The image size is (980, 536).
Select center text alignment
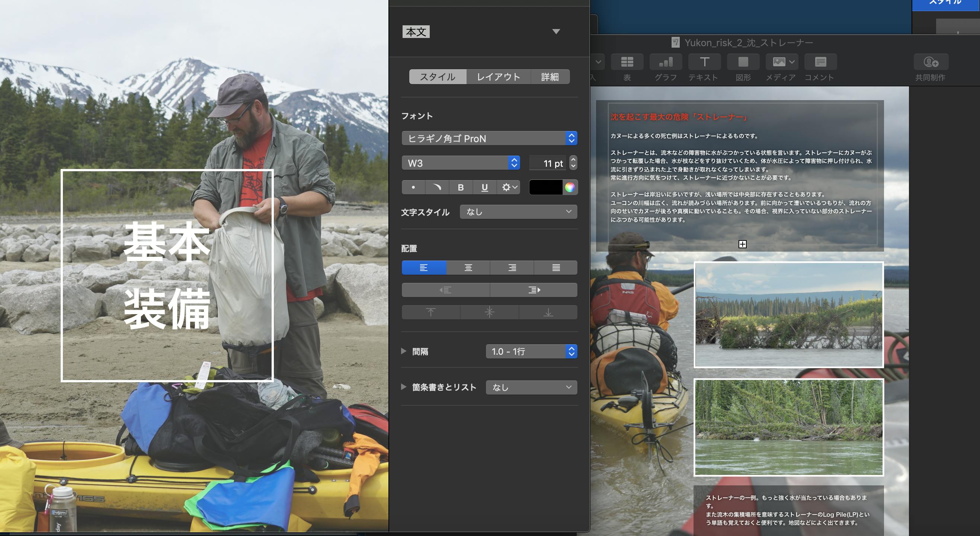[468, 268]
